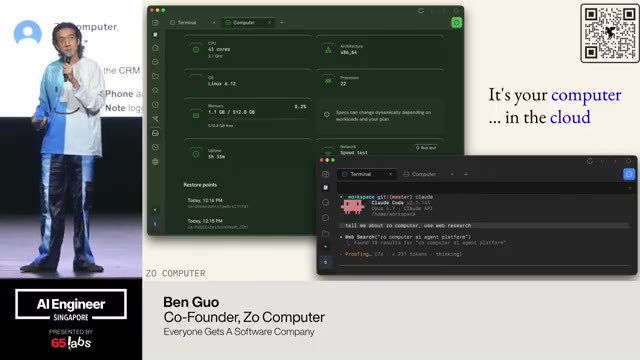
Task: Open chat bubble icon in green window sidebar
Action: tap(156, 48)
